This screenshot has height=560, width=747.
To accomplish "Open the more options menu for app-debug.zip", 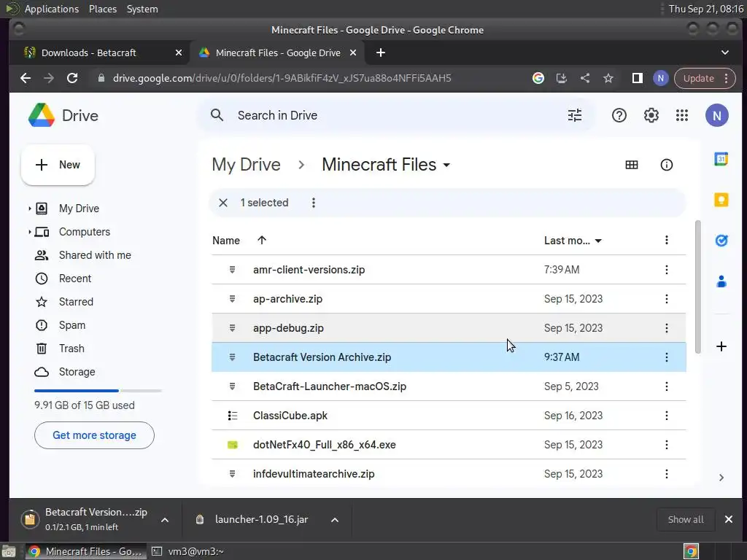I will tap(666, 328).
